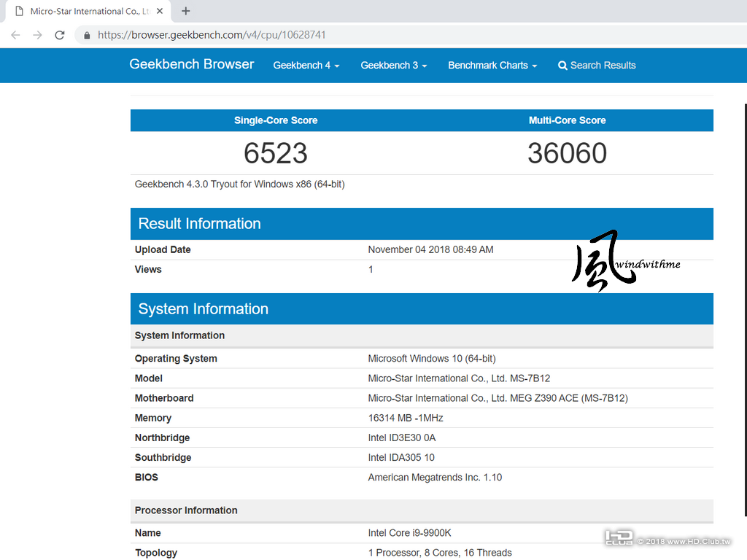Viewport: 747px width, 560px height.
Task: Click the Result Information heading
Action: [200, 224]
